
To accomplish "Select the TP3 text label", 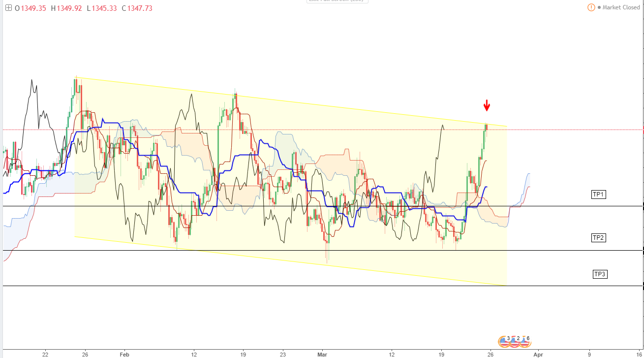I will click(600, 274).
